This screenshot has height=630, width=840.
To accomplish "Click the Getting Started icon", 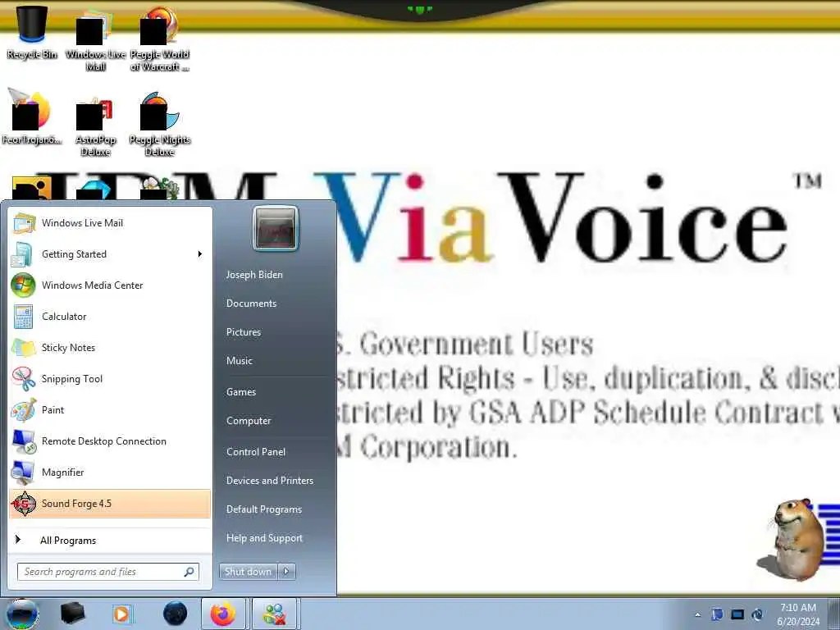I will tap(23, 254).
